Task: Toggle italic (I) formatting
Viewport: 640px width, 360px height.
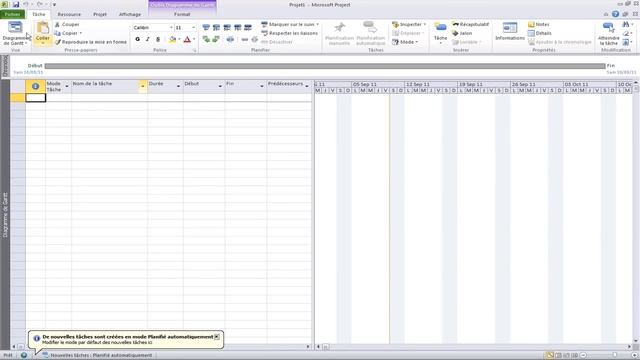Action: tap(148, 40)
